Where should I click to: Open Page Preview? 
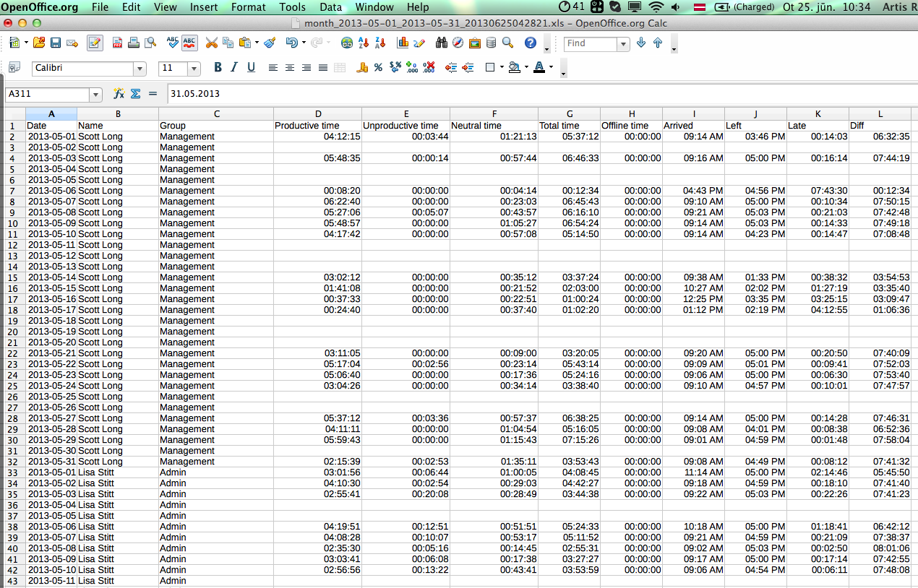[150, 43]
